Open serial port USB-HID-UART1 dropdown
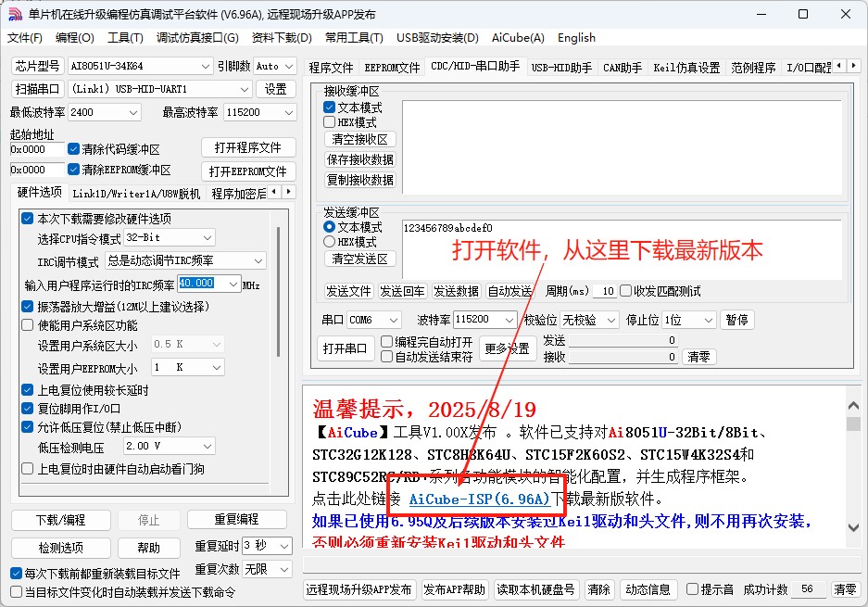The image size is (868, 607). (160, 89)
